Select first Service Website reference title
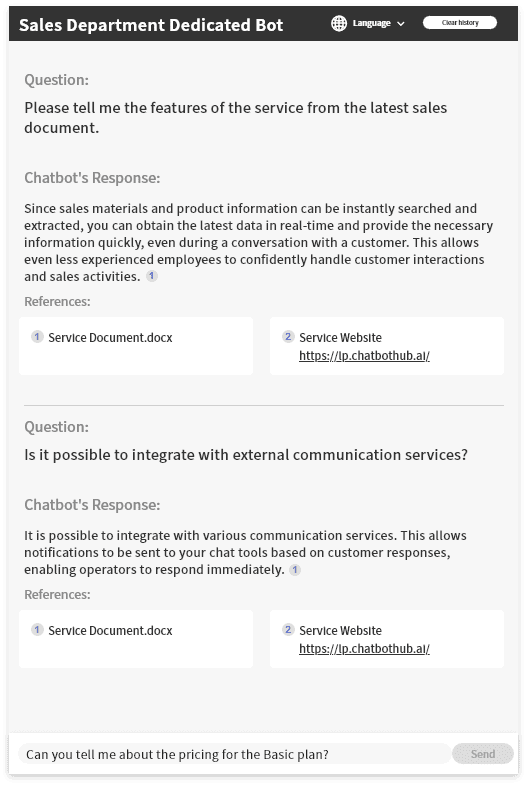This screenshot has width=527, height=786. (340, 337)
